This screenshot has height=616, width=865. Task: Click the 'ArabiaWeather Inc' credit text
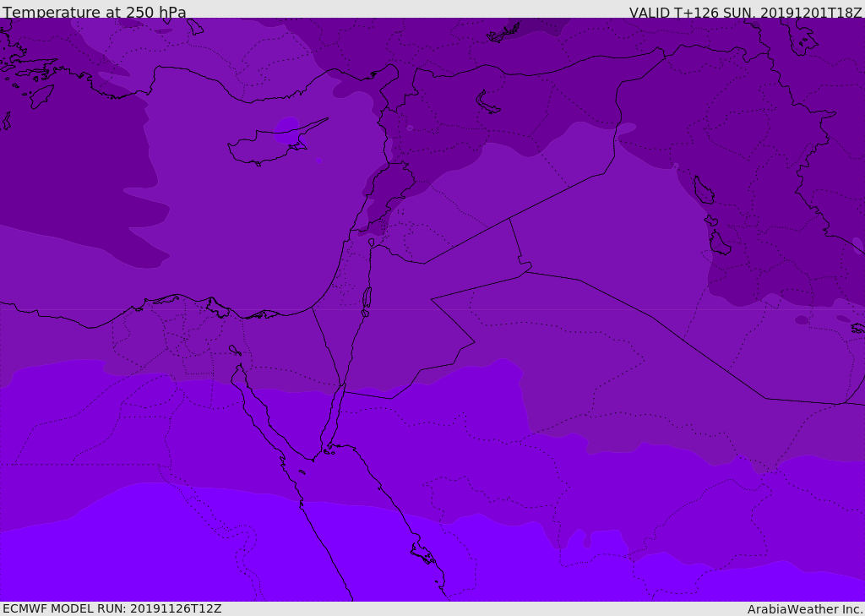804,609
